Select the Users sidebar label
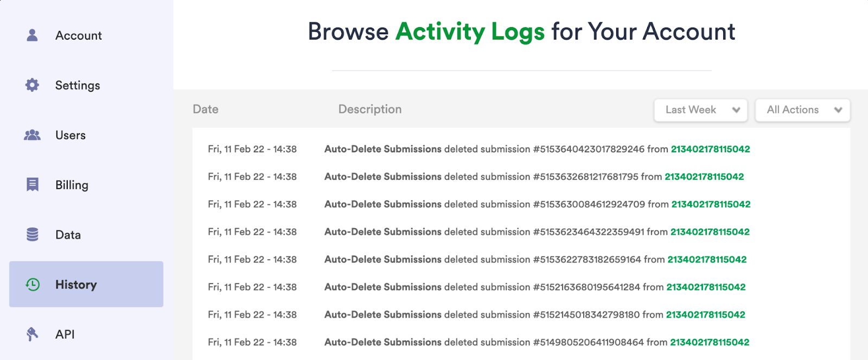The height and width of the screenshot is (360, 868). pos(71,136)
